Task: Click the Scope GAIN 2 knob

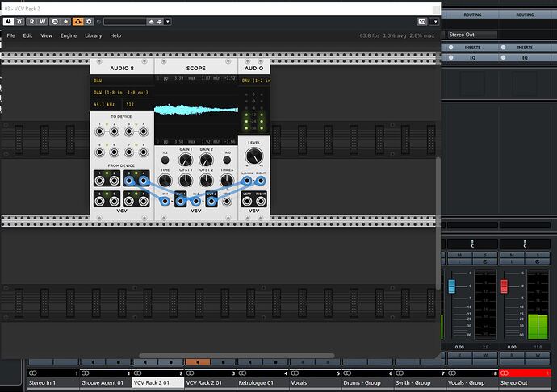Action: point(206,161)
